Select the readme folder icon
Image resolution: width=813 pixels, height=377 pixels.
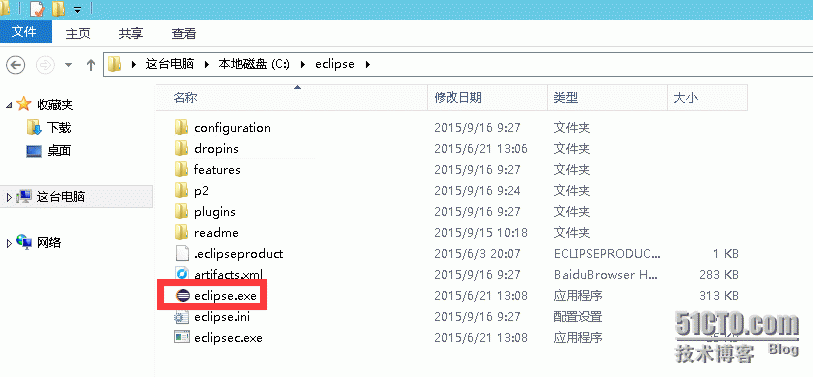(181, 232)
